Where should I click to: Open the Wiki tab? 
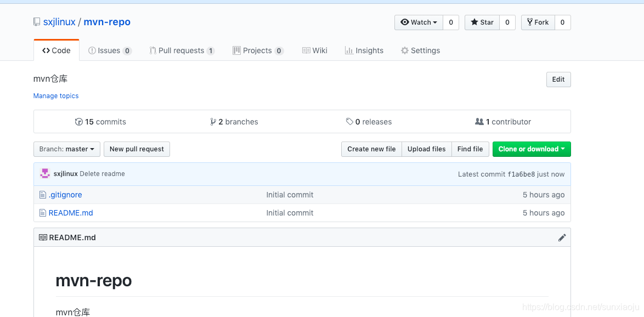(315, 50)
